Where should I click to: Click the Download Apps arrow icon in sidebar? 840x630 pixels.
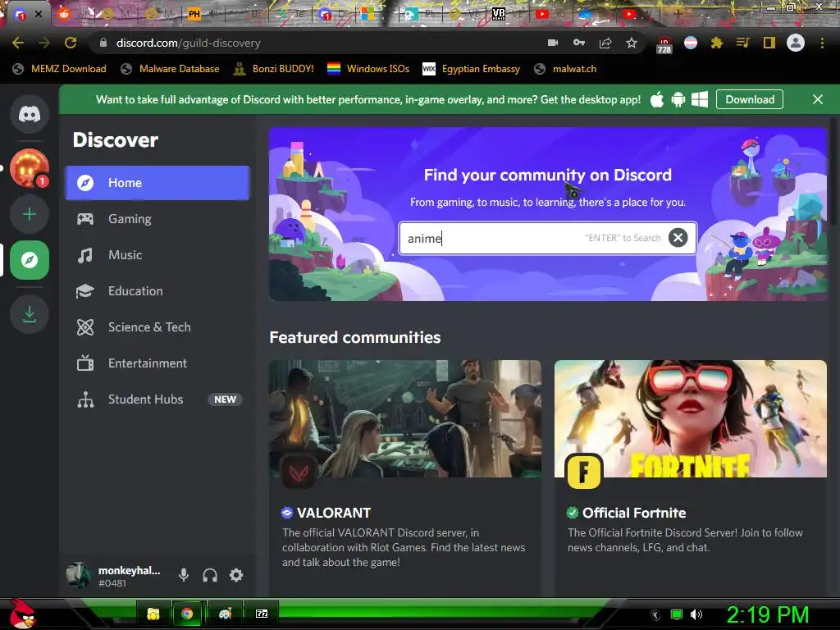30,314
